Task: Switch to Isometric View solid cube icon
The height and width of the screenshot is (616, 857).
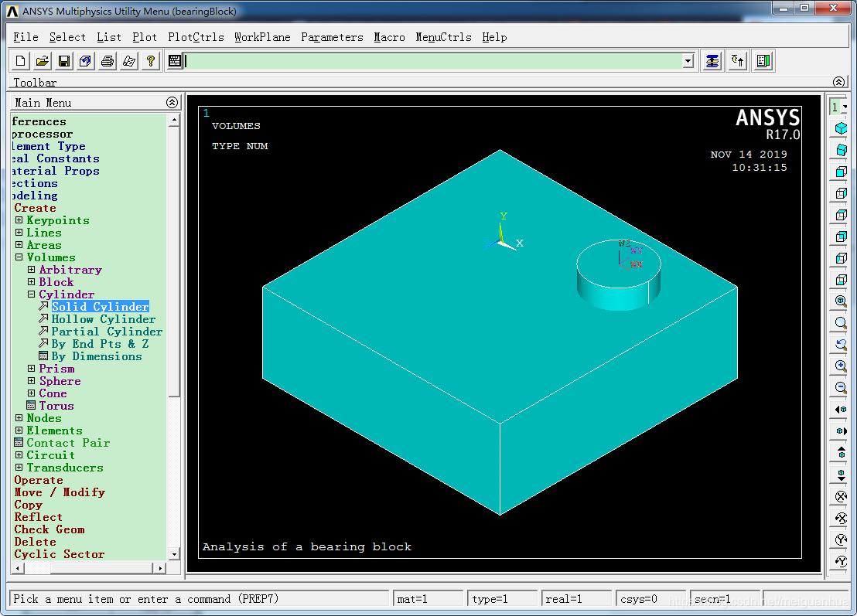Action: (x=842, y=128)
